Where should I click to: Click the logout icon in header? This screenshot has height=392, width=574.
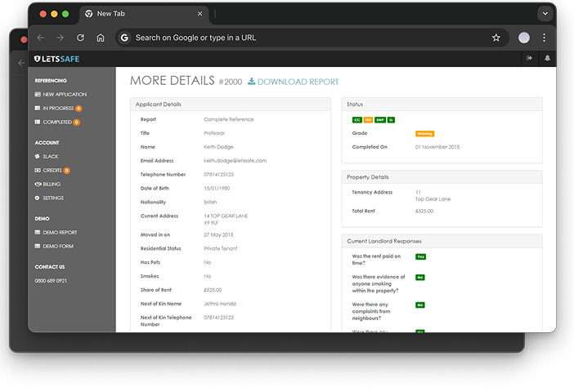point(529,58)
